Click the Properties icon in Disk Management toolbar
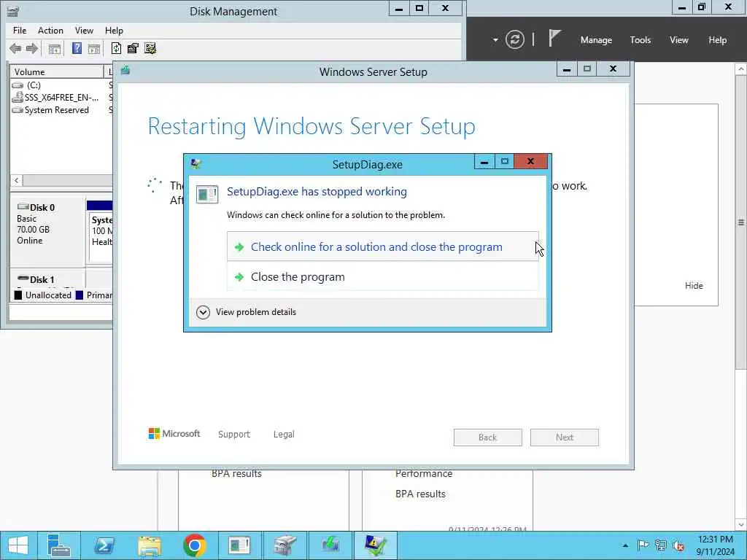Screen dimensions: 747x560 (x=133, y=48)
